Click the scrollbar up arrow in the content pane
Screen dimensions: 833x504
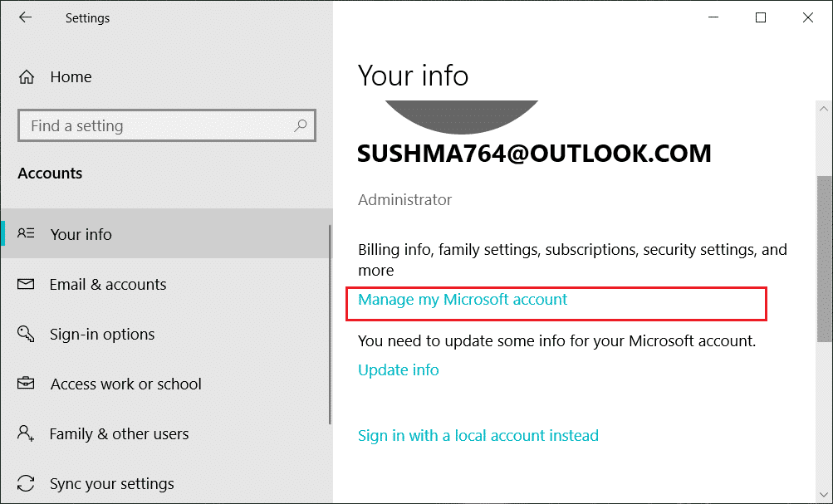824,110
